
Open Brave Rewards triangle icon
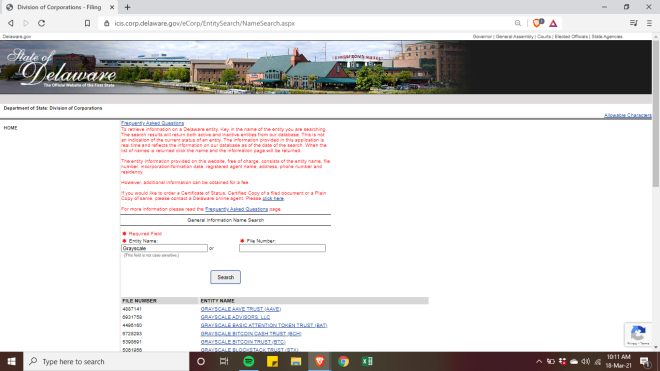pyautogui.click(x=553, y=23)
